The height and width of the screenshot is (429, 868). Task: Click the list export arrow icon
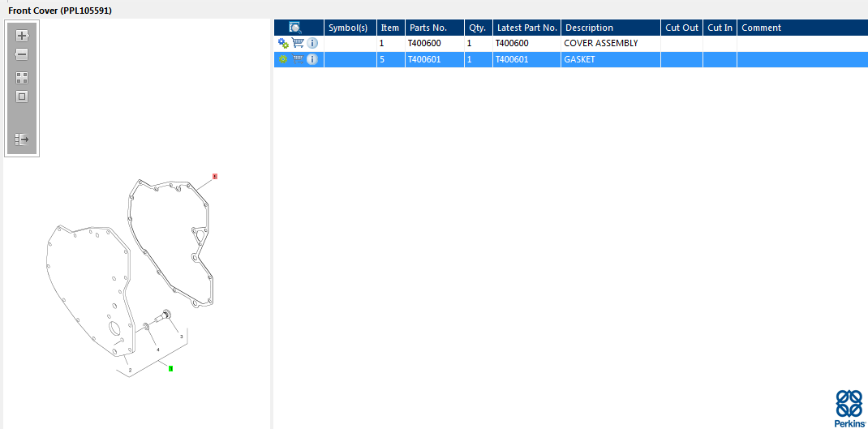click(x=22, y=139)
